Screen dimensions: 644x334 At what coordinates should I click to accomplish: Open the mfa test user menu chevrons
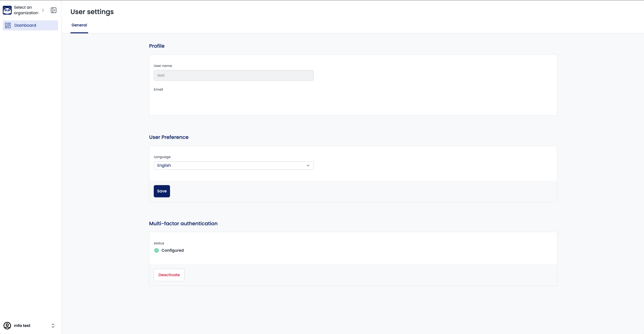click(53, 326)
